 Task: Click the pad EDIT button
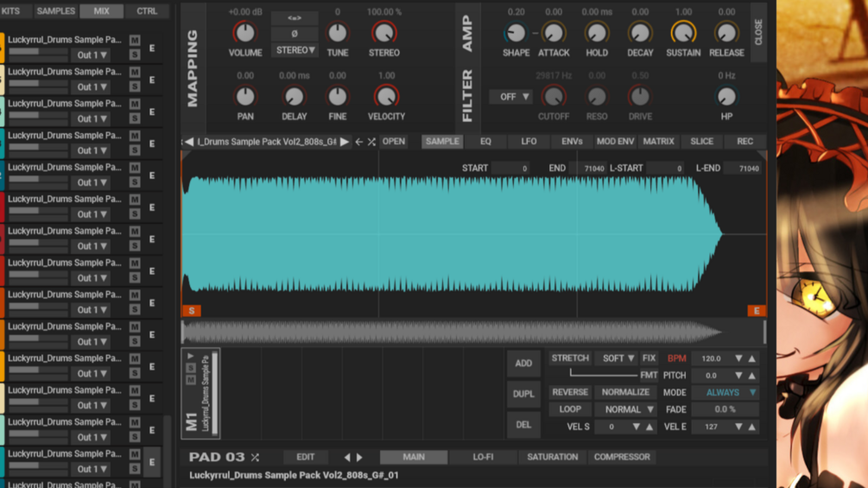point(305,457)
